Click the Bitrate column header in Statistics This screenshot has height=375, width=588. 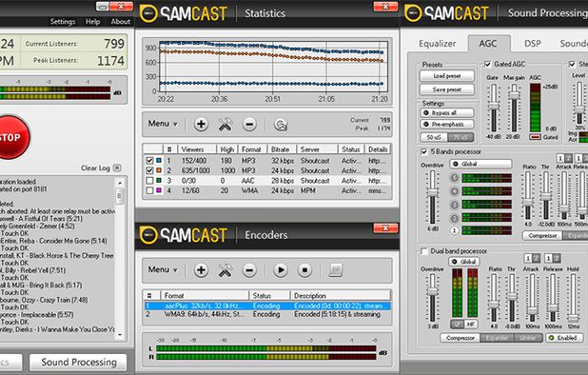282,149
